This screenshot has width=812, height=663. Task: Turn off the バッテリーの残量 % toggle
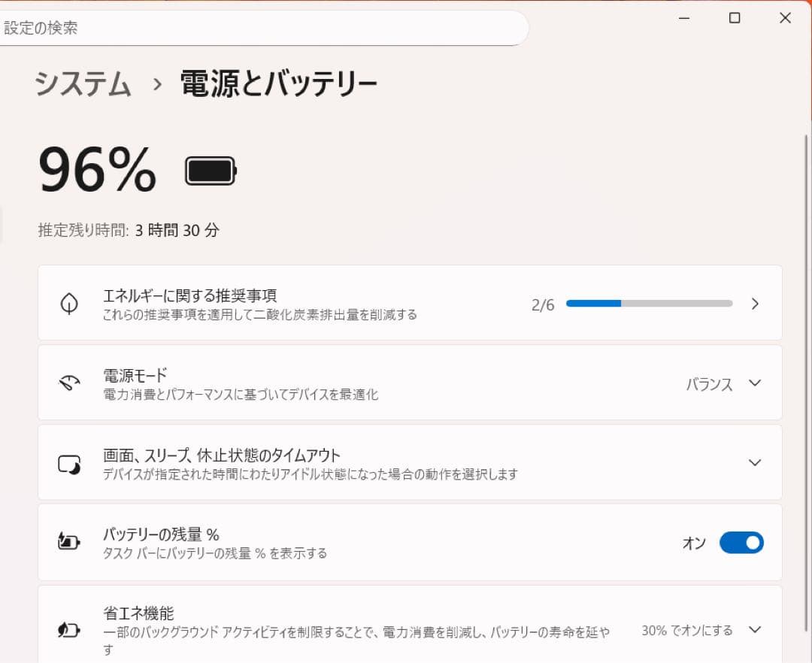tap(741, 543)
